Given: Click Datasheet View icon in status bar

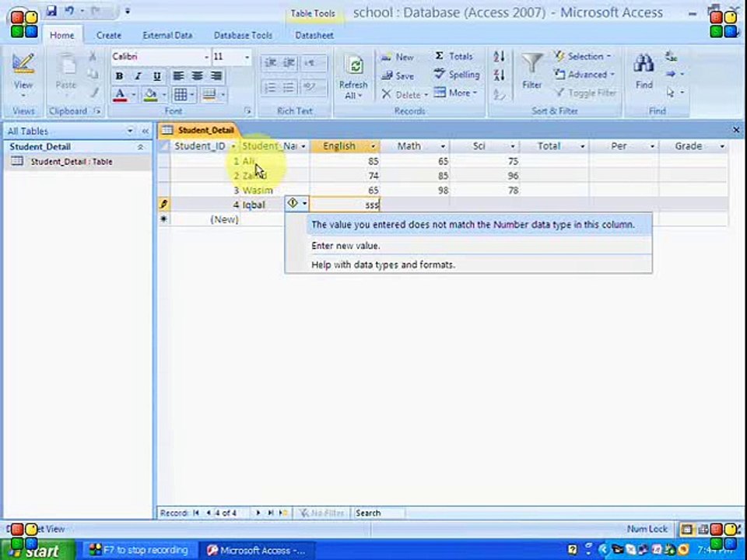Looking at the screenshot, I should (x=686, y=529).
